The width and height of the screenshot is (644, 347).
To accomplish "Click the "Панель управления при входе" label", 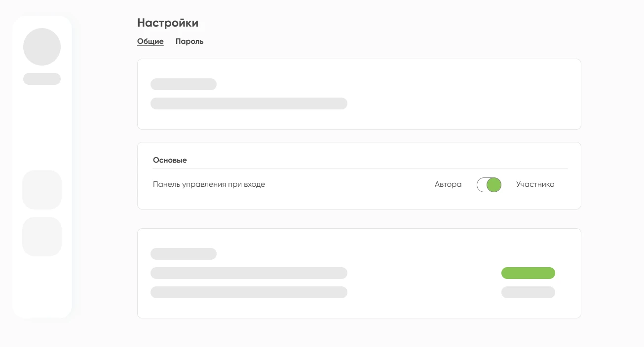I will [209, 184].
